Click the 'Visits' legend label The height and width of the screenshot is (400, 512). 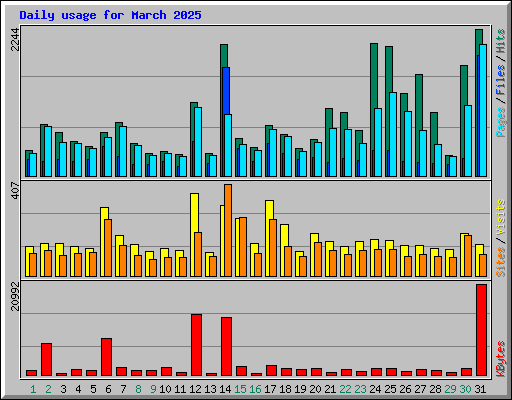point(500,218)
